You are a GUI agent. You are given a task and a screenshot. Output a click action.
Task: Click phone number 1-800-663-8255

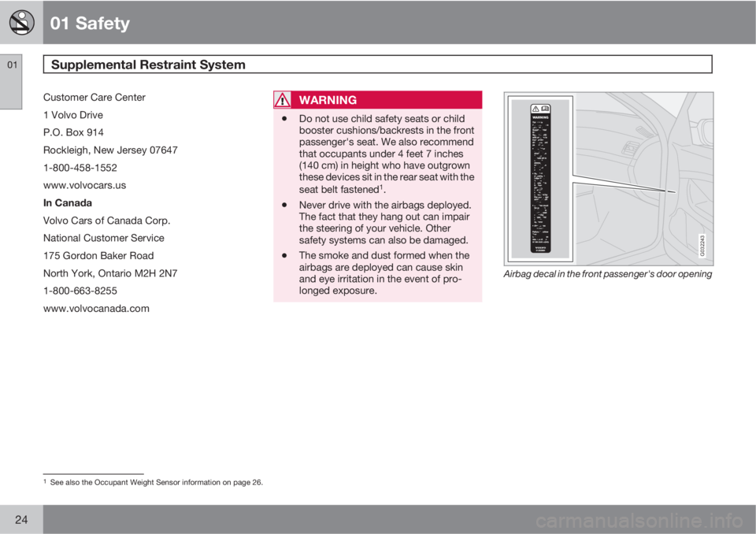pyautogui.click(x=80, y=291)
